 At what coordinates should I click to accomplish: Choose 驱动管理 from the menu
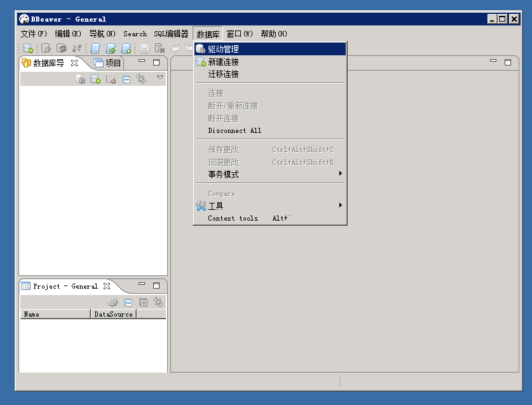click(270, 49)
